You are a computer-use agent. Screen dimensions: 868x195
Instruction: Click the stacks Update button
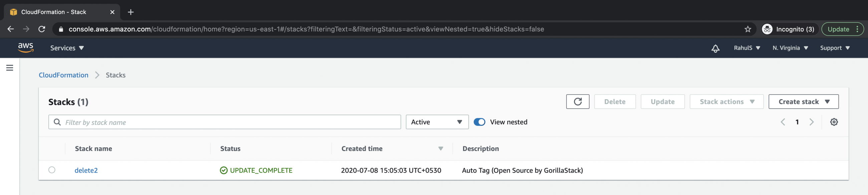[x=662, y=102]
